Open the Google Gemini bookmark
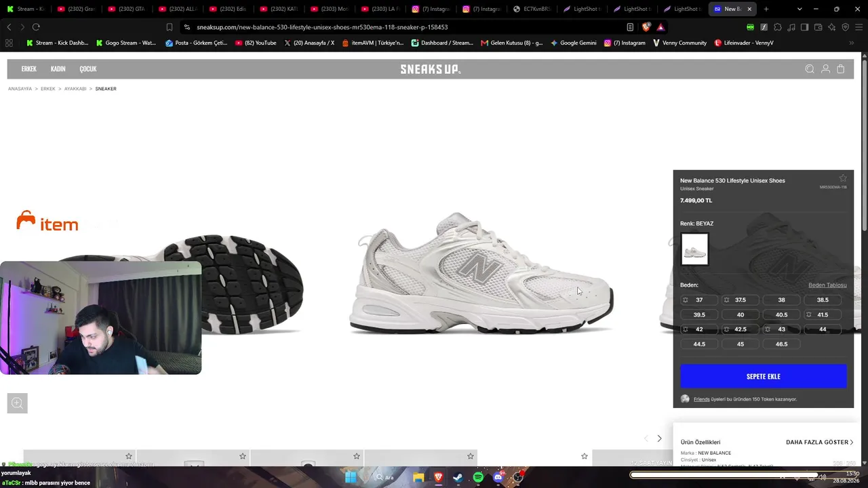 (573, 43)
